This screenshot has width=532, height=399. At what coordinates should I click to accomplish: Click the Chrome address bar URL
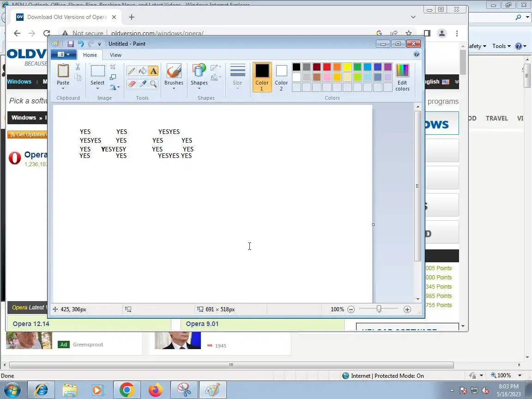pos(157,33)
